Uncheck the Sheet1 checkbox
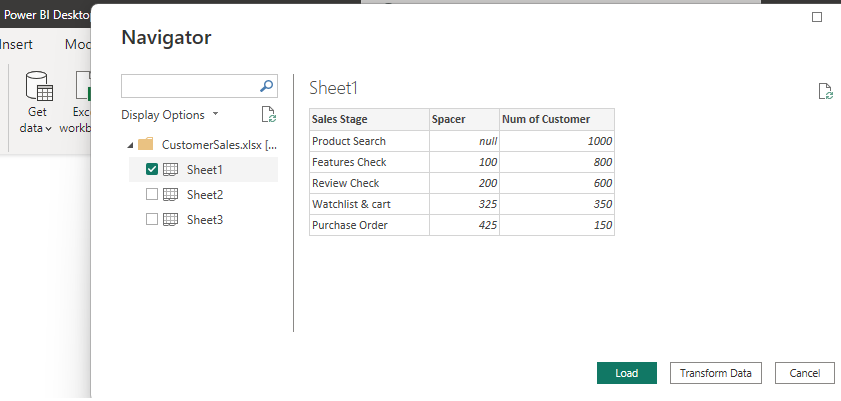Viewport: 841px width, 401px height. coord(152,170)
